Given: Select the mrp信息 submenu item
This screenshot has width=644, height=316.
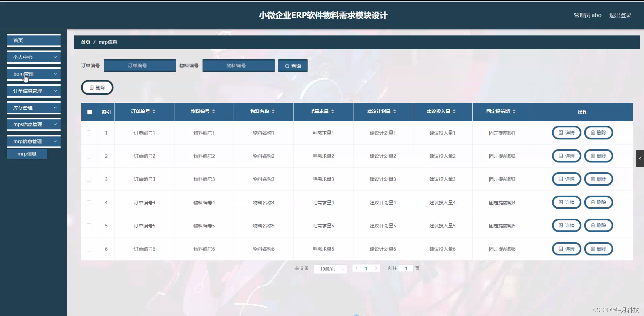Looking at the screenshot, I should [27, 154].
